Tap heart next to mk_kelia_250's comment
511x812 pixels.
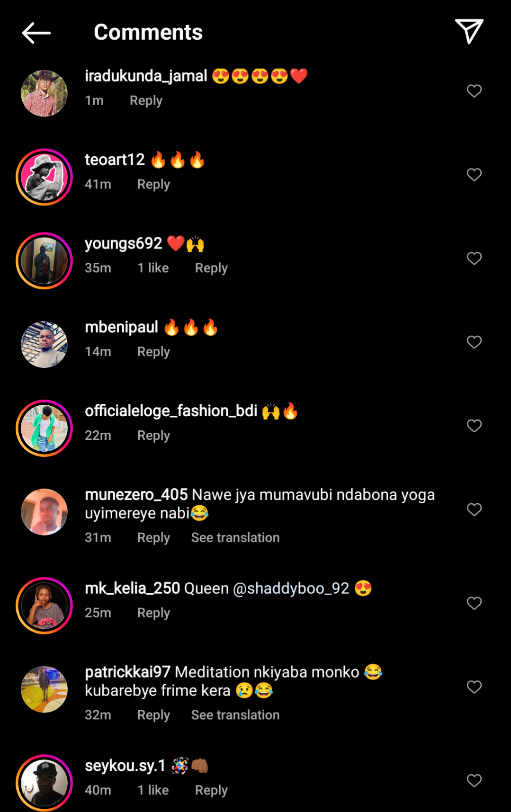coord(474,603)
